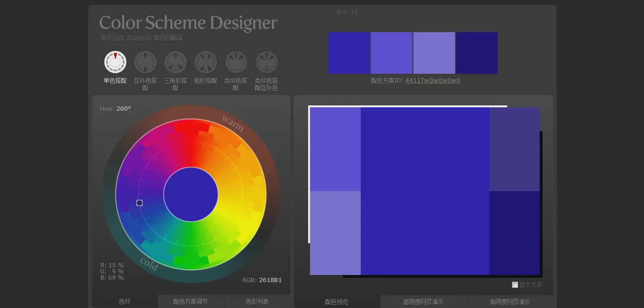This screenshot has height=308, width=644.
Task: Click the first swatch in top palette
Action: (349, 53)
